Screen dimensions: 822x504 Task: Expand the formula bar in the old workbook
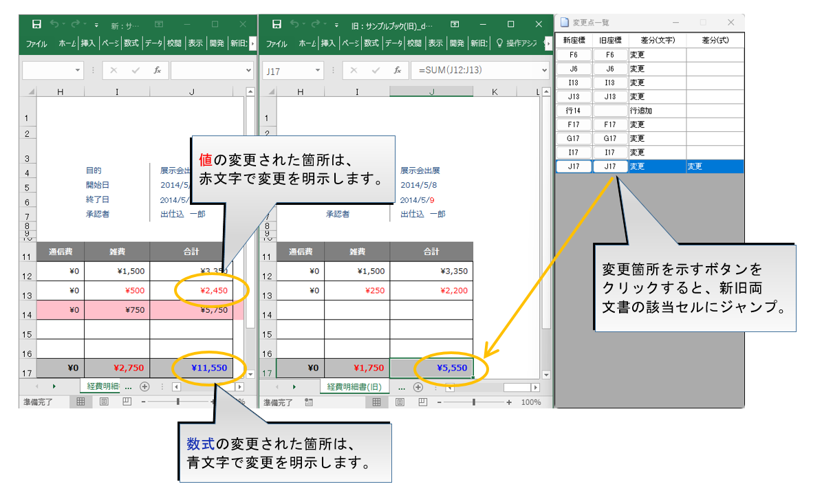546,70
